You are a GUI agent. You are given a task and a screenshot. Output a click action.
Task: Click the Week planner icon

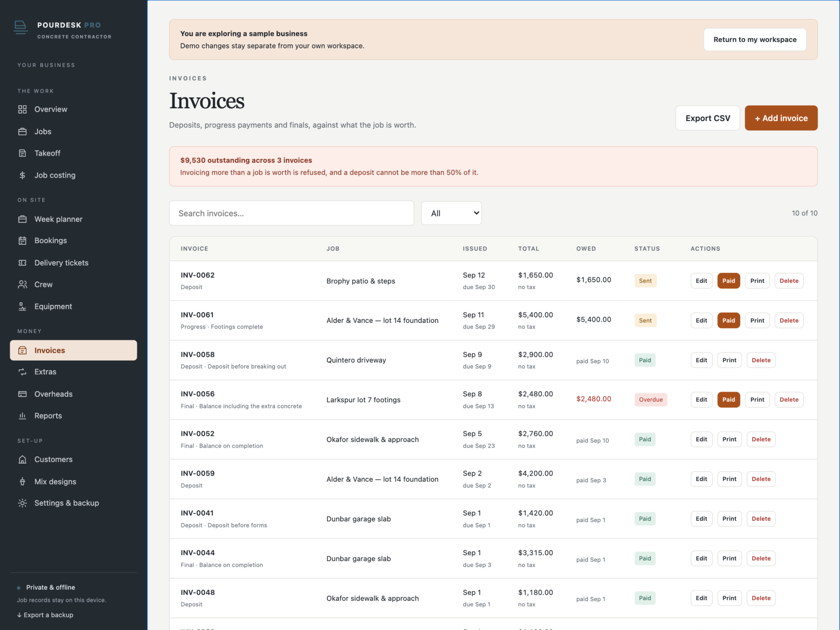[22, 219]
